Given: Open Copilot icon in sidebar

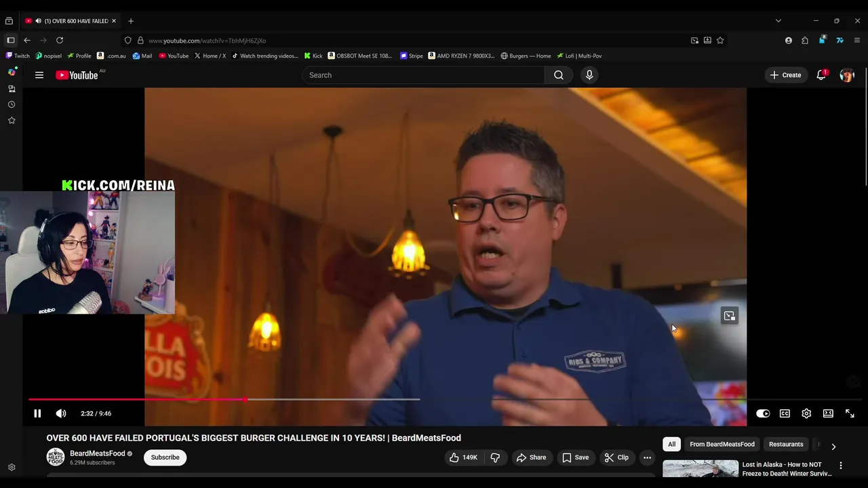Looking at the screenshot, I should [x=12, y=72].
